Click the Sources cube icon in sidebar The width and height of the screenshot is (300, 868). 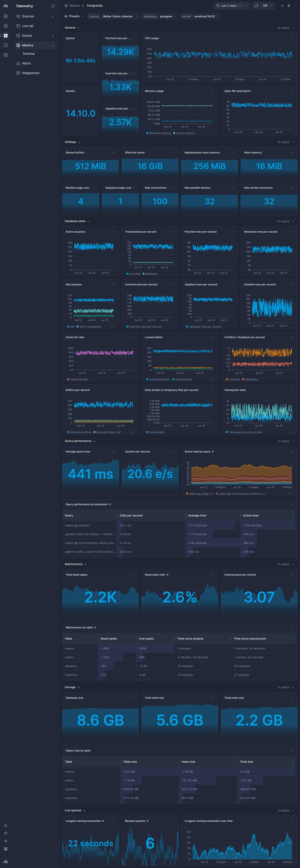pos(18,16)
